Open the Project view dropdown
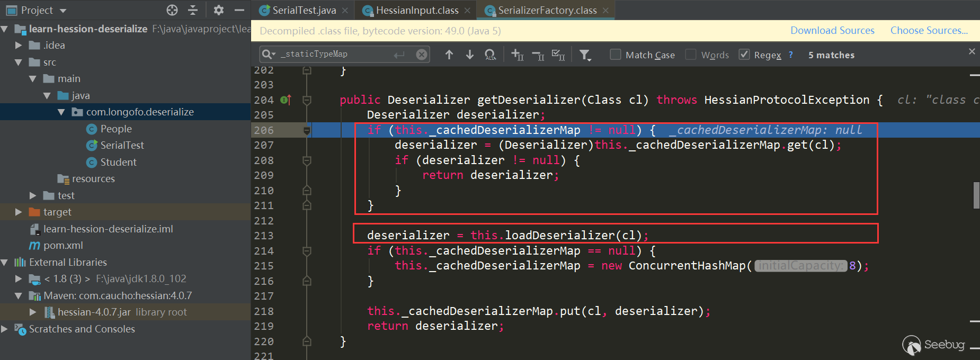Viewport: 980px width, 360px height. [x=63, y=11]
